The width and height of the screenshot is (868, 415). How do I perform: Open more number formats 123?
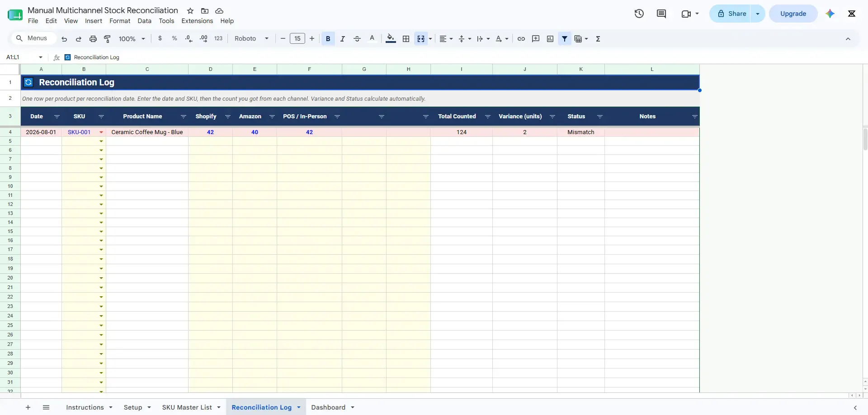coord(218,39)
